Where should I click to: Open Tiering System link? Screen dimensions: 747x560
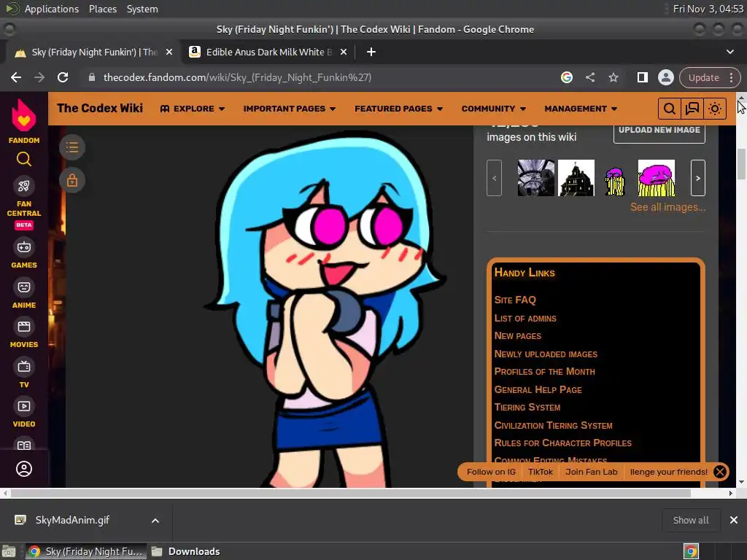pyautogui.click(x=527, y=407)
